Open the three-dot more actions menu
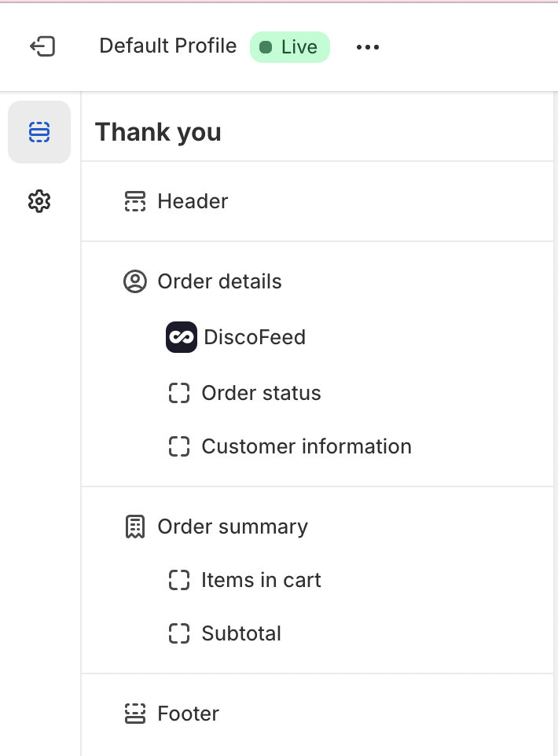Viewport: 558px width, 756px height. pyautogui.click(x=368, y=47)
